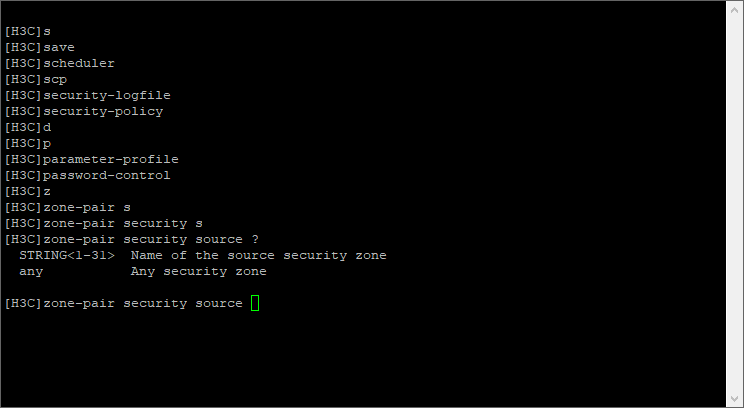Click the "scheduler" command text
This screenshot has width=744, height=408.
point(78,63)
